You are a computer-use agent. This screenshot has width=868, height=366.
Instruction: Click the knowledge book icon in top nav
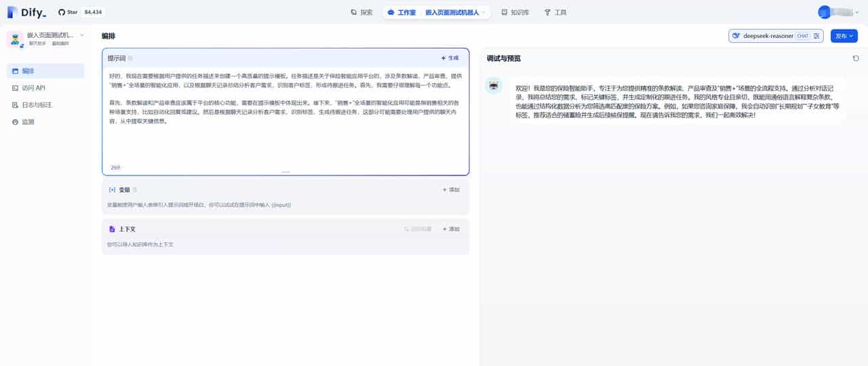[x=504, y=12]
